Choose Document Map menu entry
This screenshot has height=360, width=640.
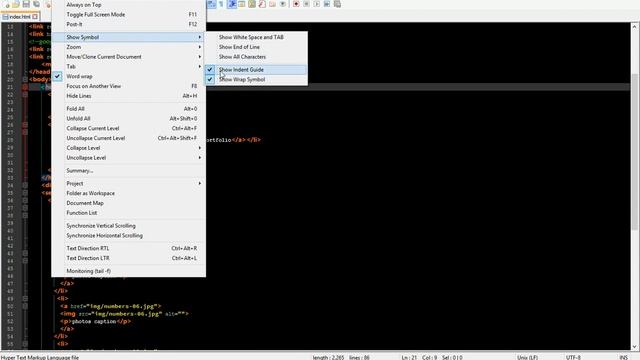pyautogui.click(x=128, y=203)
